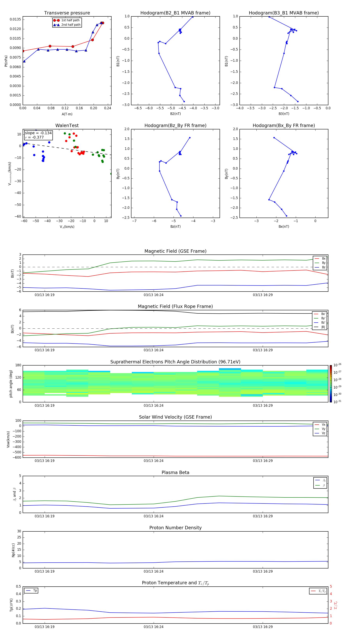Click the 'Hodogram(B3_B1 MVAB frame)' title
351x644 pixels.
(284, 13)
